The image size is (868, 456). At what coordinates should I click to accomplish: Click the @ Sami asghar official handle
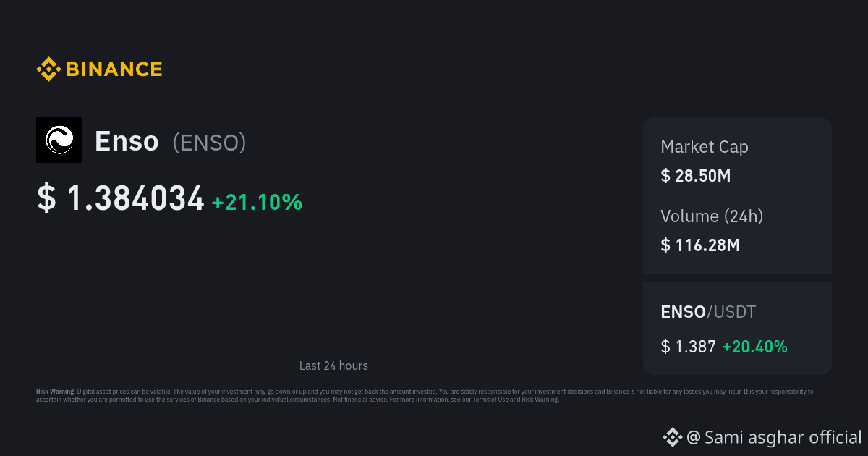pos(774,437)
